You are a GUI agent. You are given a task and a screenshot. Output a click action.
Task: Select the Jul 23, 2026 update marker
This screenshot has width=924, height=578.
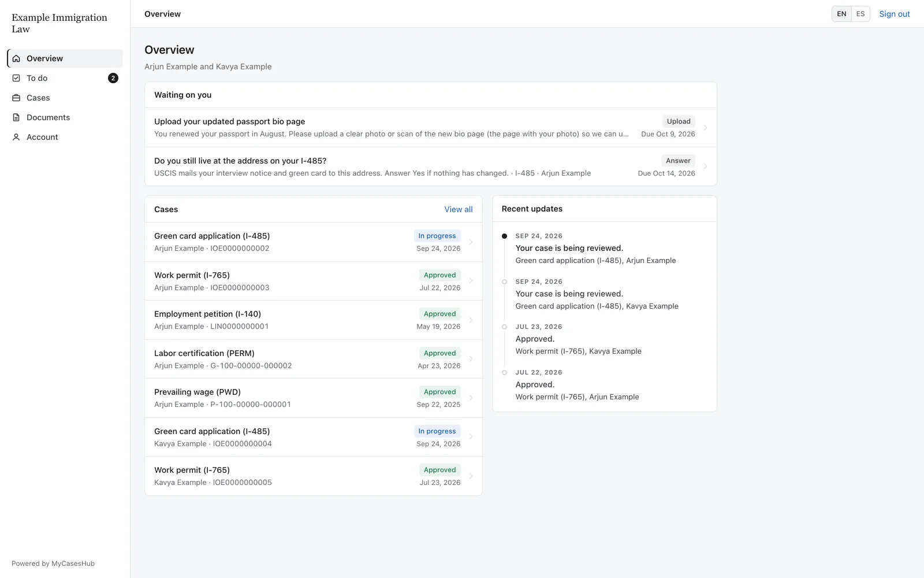pos(504,327)
